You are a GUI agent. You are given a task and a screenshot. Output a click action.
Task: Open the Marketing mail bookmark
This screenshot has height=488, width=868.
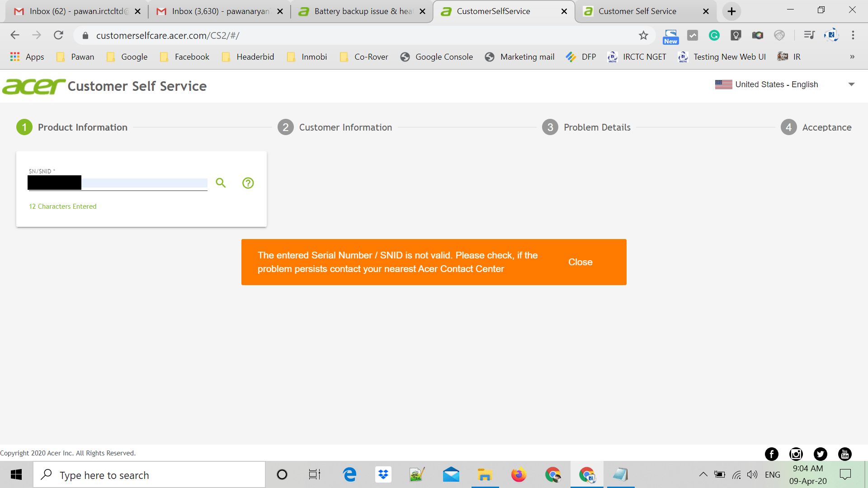(x=520, y=57)
